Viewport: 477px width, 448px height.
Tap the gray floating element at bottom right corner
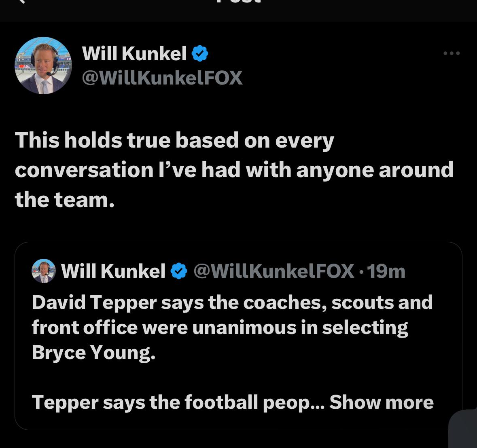click(x=464, y=429)
